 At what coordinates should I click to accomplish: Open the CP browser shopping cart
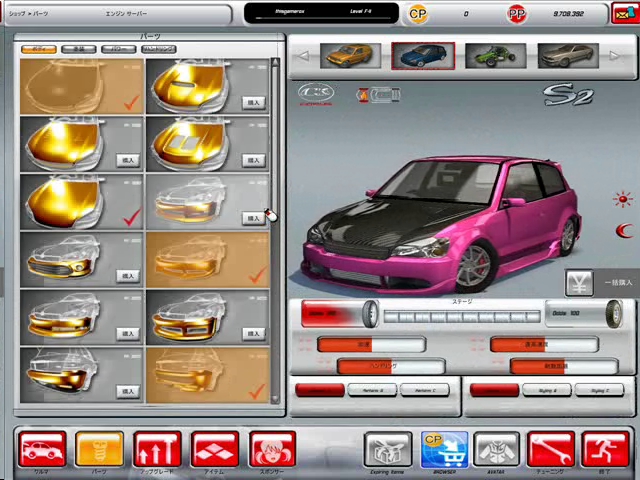tap(444, 450)
